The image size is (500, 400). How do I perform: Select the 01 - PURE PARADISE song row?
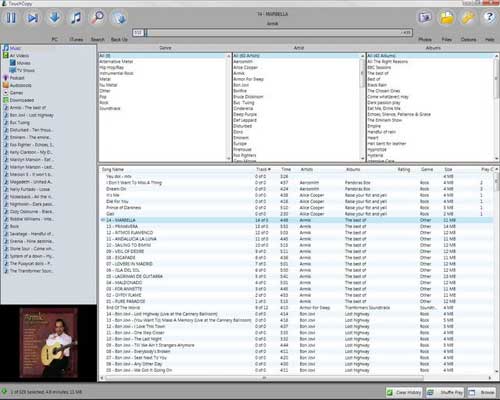point(296,301)
